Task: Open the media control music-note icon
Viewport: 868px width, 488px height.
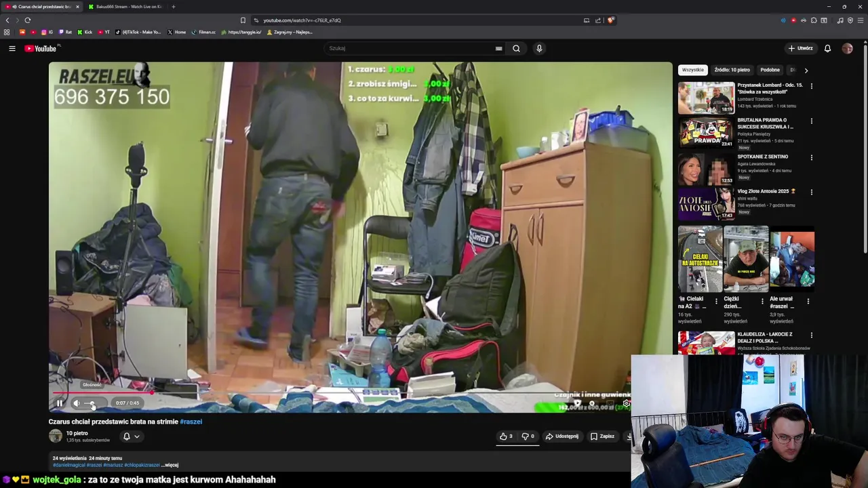Action: click(840, 20)
